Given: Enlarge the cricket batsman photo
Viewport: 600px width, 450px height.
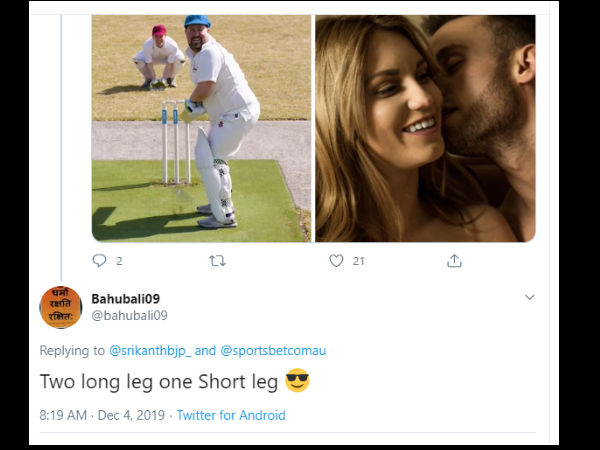Looking at the screenshot, I should pyautogui.click(x=202, y=128).
